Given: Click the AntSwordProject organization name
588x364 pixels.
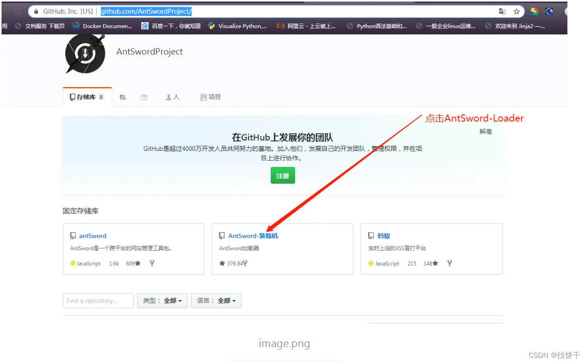Looking at the screenshot, I should click(149, 51).
